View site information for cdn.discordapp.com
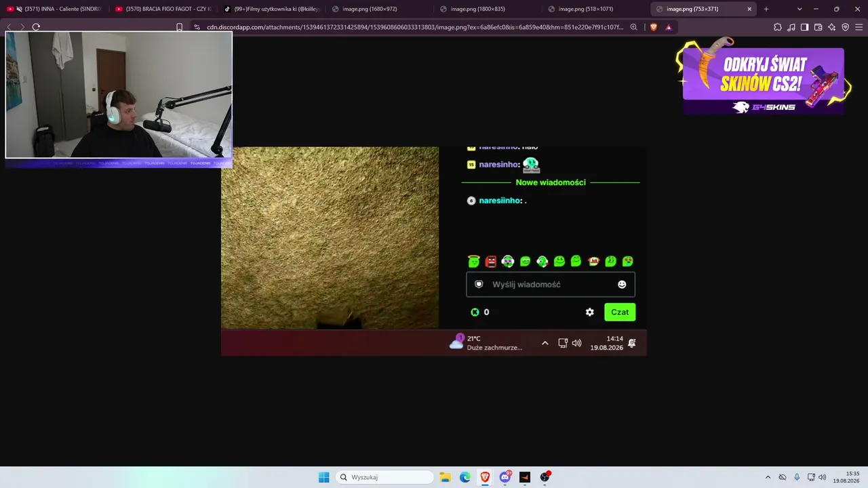This screenshot has width=868, height=488. [x=197, y=27]
